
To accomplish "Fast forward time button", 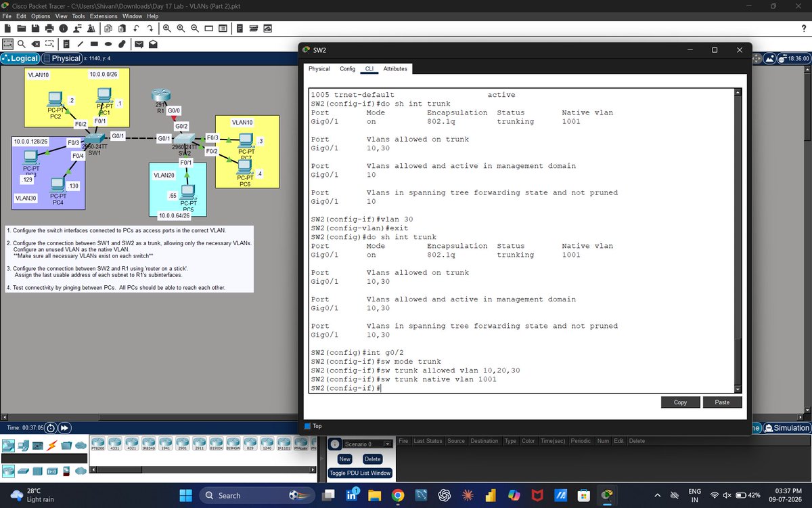I will click(65, 427).
